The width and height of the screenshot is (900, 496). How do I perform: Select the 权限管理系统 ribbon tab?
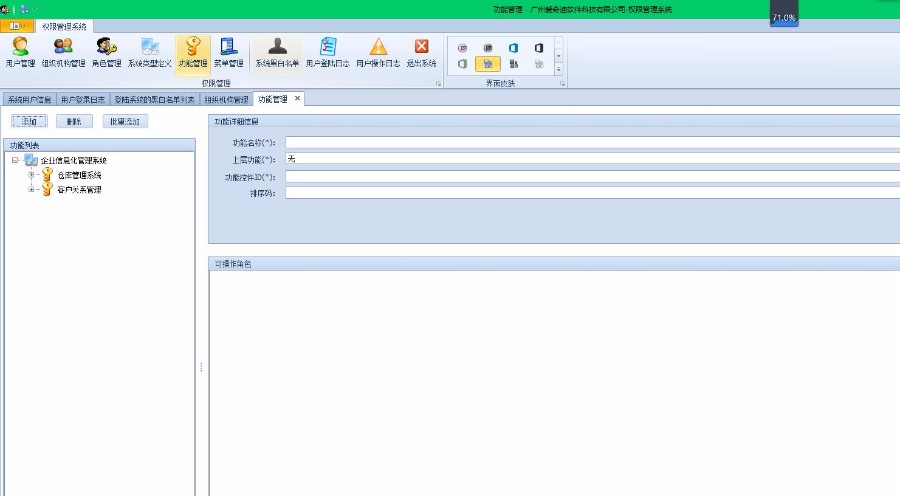64,26
